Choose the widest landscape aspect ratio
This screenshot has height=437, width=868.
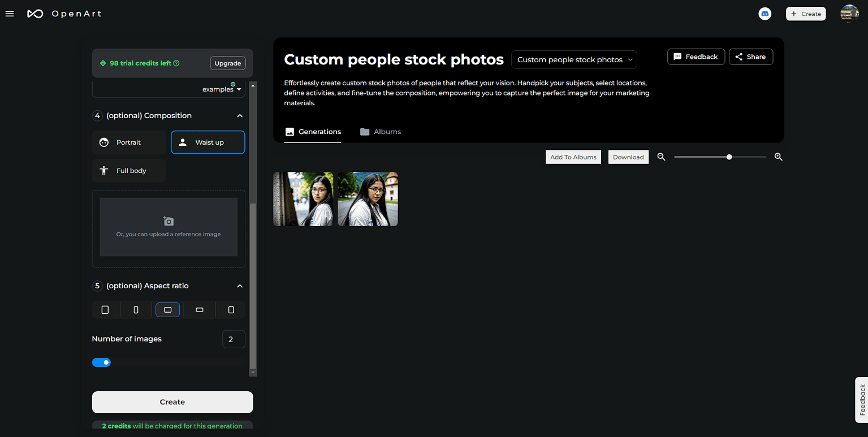[200, 310]
